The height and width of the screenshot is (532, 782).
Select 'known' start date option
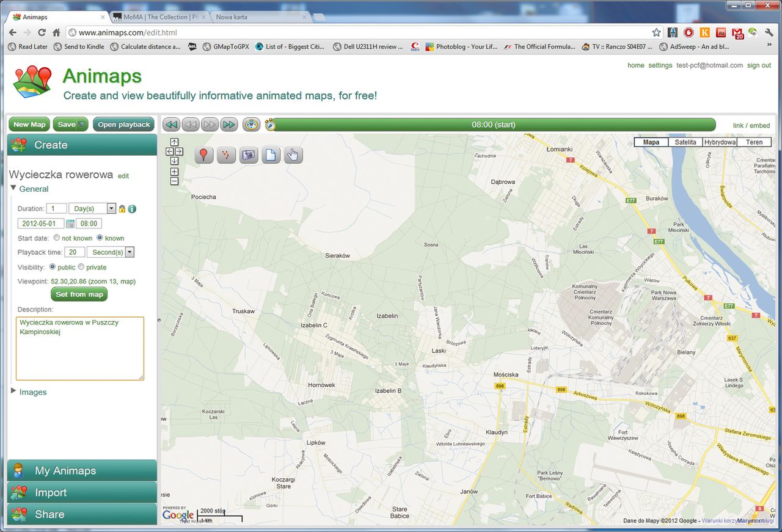pyautogui.click(x=100, y=238)
